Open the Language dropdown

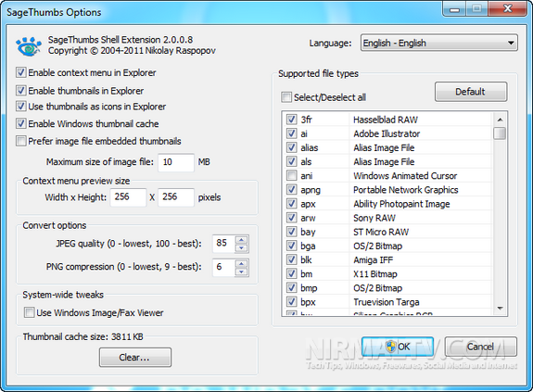(439, 43)
